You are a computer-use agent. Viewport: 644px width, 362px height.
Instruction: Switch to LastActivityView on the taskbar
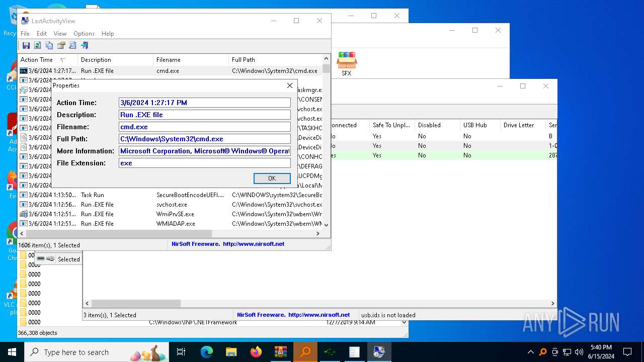click(x=379, y=352)
